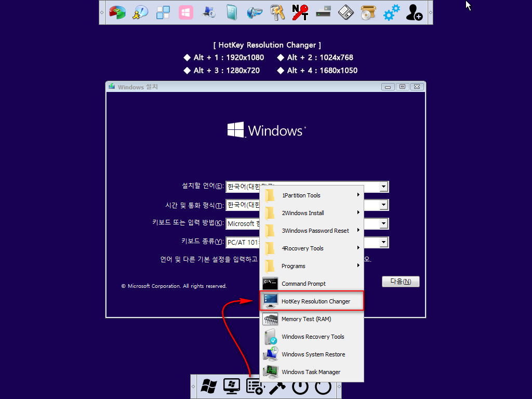This screenshot has height=399, width=532.
Task: Click the circular restart icon in dock
Action: pyautogui.click(x=323, y=388)
